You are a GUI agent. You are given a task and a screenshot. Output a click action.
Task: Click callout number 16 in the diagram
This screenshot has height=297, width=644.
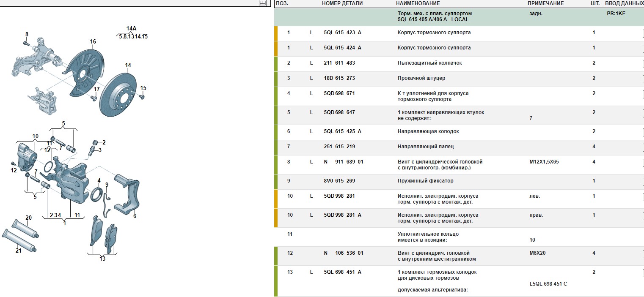(93, 41)
